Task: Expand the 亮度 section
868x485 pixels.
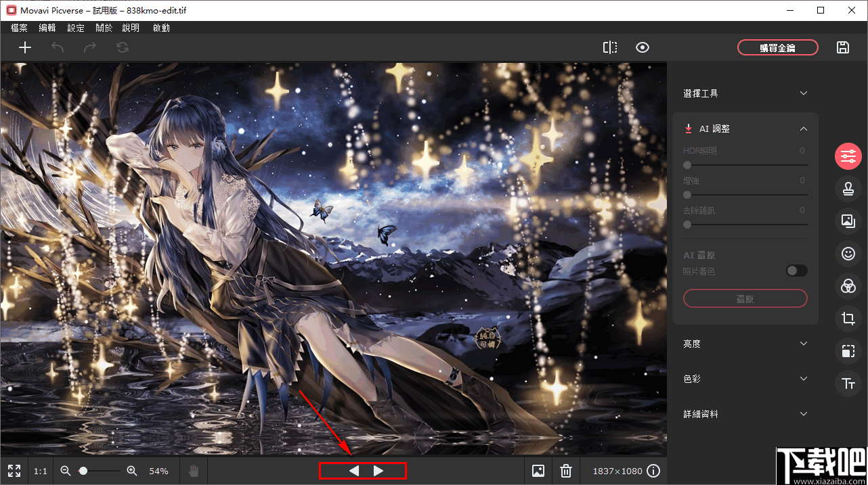Action: tap(804, 344)
